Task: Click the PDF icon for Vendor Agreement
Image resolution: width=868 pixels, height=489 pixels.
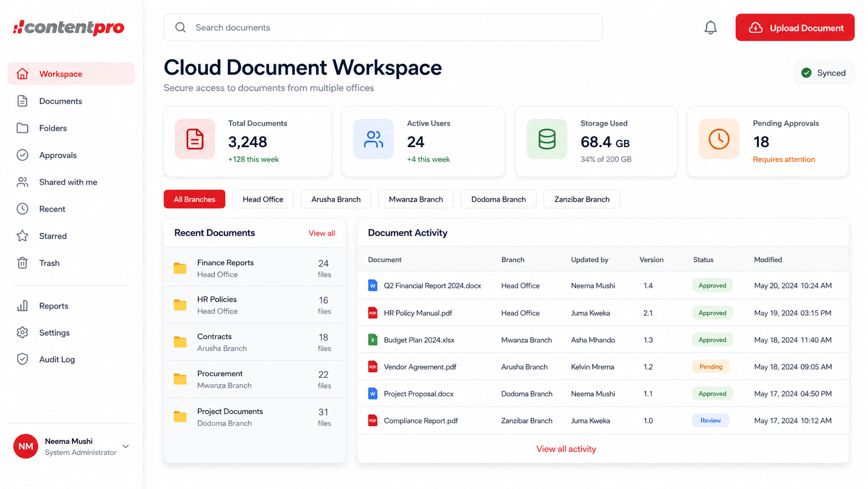Action: click(x=373, y=367)
